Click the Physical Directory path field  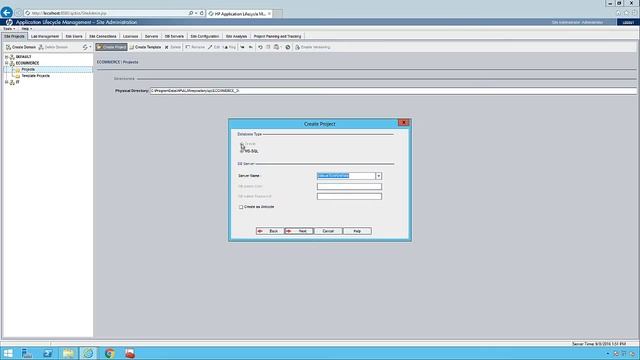(x=393, y=91)
